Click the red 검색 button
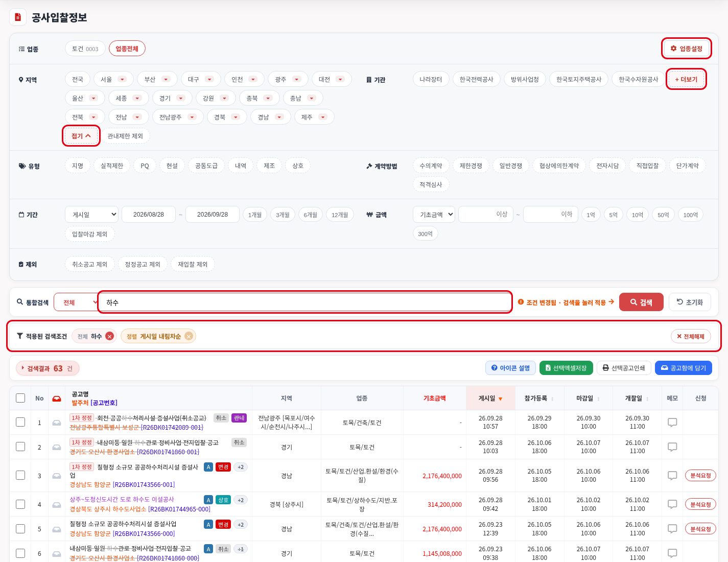 point(641,302)
